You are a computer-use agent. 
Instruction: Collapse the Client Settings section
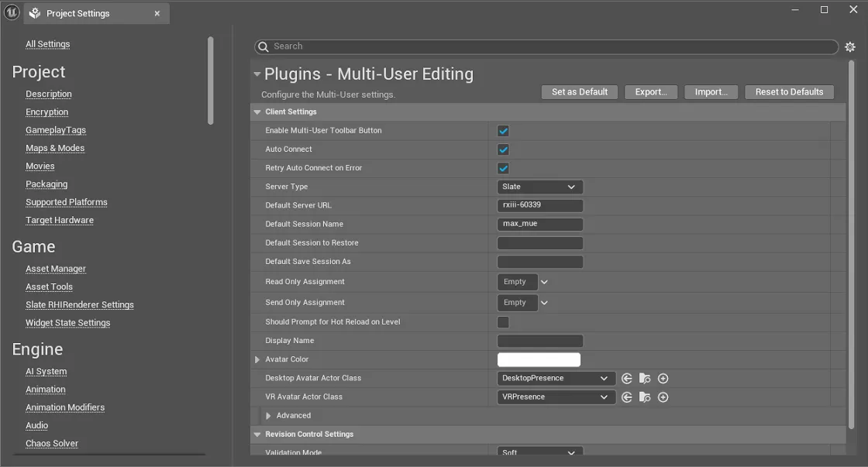point(257,112)
